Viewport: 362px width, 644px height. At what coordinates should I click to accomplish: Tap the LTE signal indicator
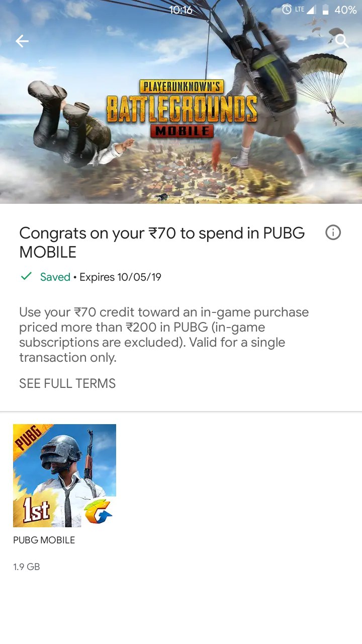305,10
